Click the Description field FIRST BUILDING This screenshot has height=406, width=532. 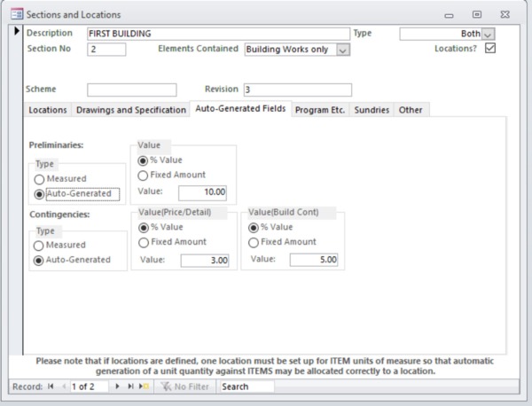coord(218,34)
